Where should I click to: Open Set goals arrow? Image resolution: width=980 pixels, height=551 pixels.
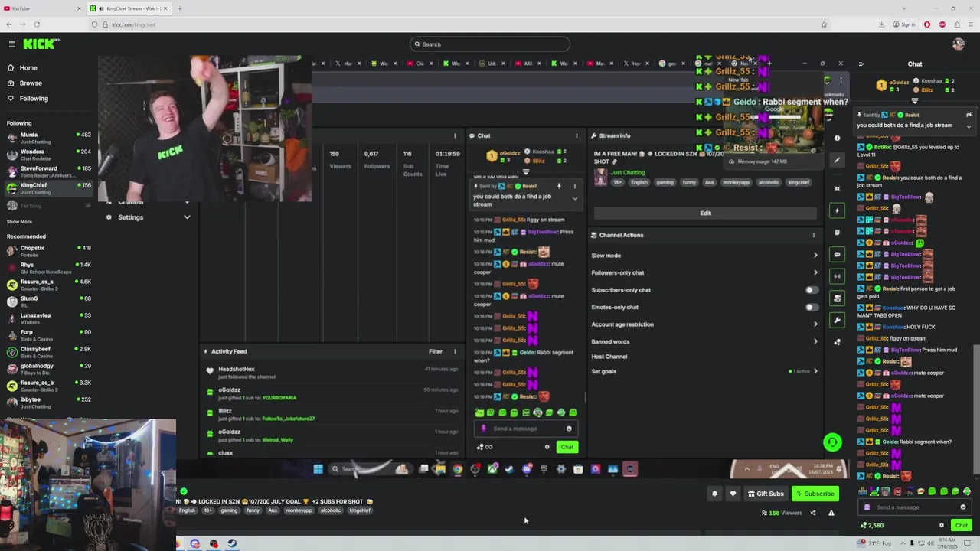click(x=815, y=371)
